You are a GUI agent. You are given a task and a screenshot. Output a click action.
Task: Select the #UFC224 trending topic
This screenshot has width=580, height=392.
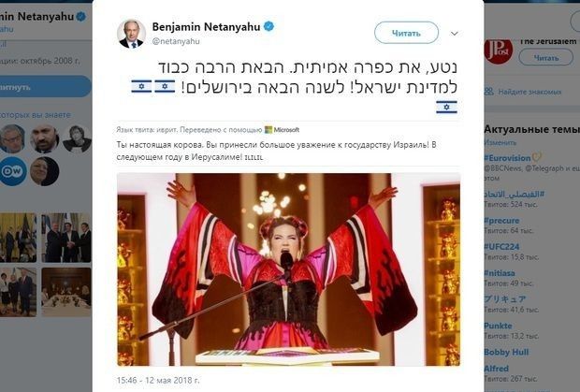click(501, 247)
